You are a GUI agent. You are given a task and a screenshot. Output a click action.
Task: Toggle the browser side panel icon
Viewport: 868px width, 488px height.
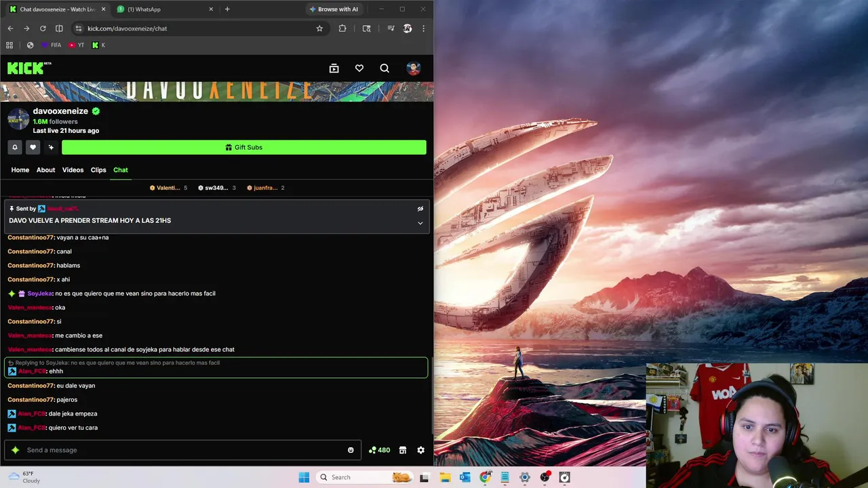point(59,28)
